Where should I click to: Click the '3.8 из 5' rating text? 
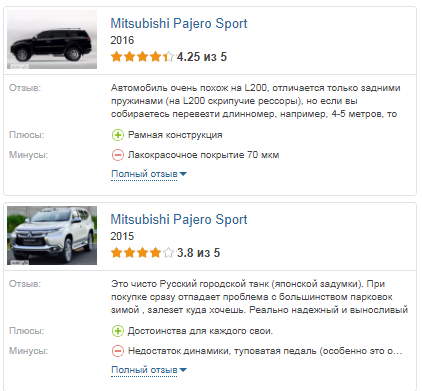[x=198, y=253]
